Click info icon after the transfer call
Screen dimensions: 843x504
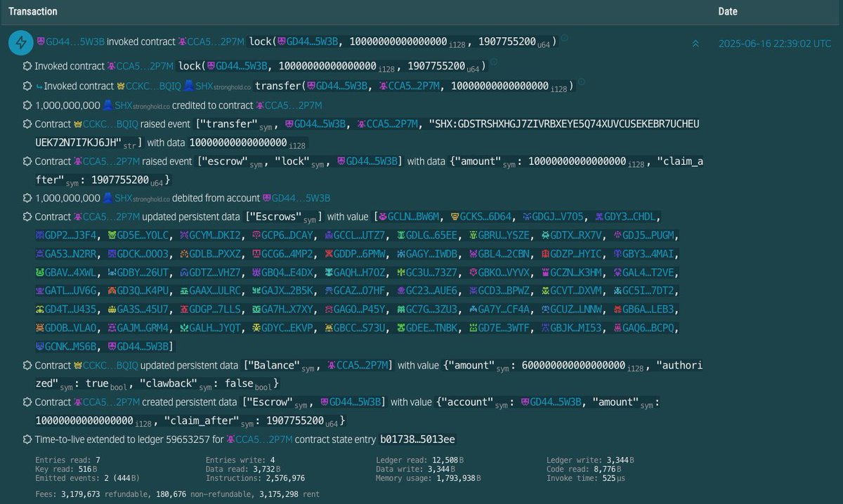tap(581, 82)
